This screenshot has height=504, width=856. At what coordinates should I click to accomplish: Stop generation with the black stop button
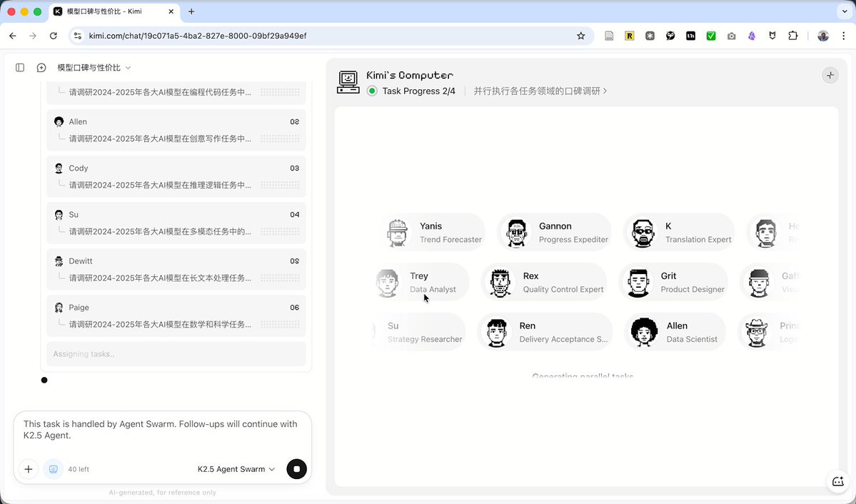[x=296, y=469]
